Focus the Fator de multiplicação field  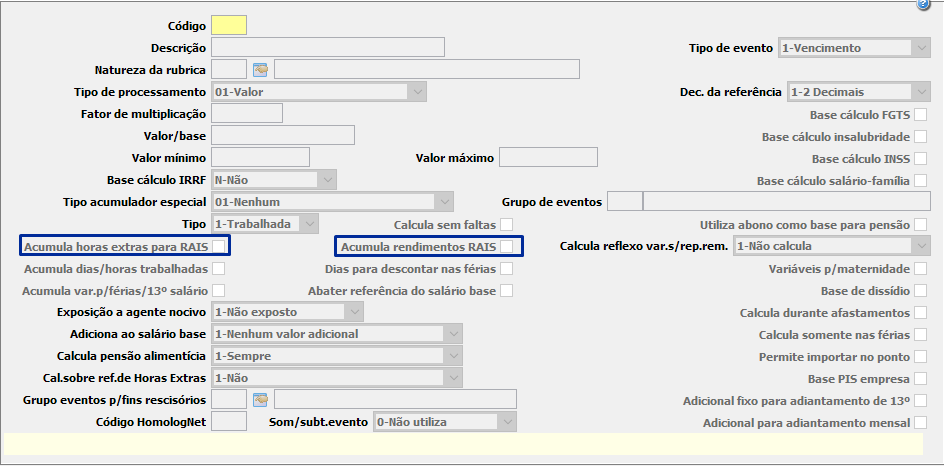tap(247, 113)
